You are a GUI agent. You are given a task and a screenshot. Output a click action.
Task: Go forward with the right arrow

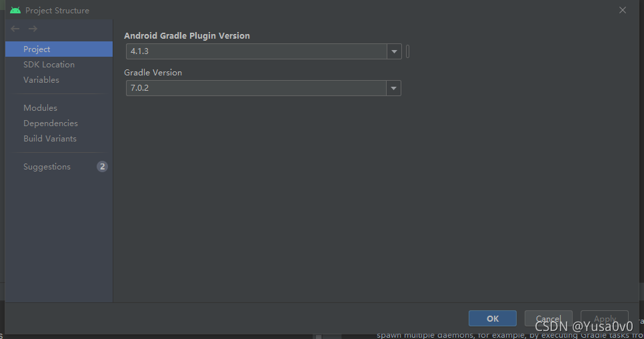coord(33,29)
